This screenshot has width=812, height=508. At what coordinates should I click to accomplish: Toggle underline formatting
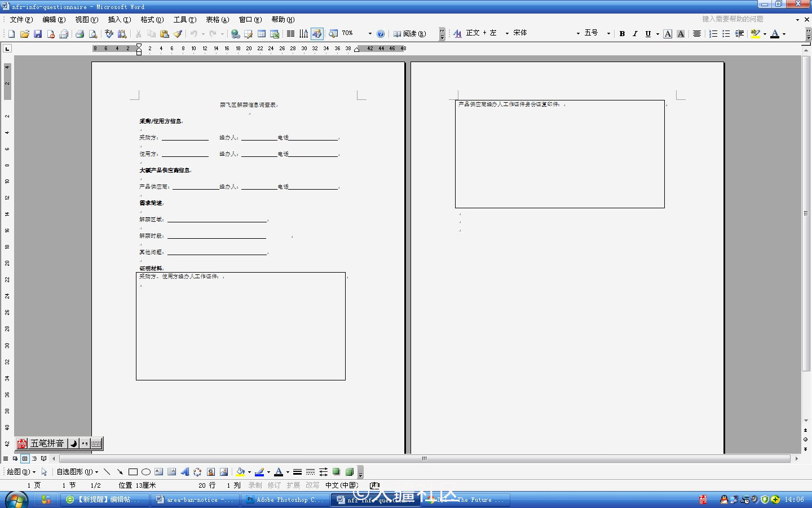pos(648,34)
